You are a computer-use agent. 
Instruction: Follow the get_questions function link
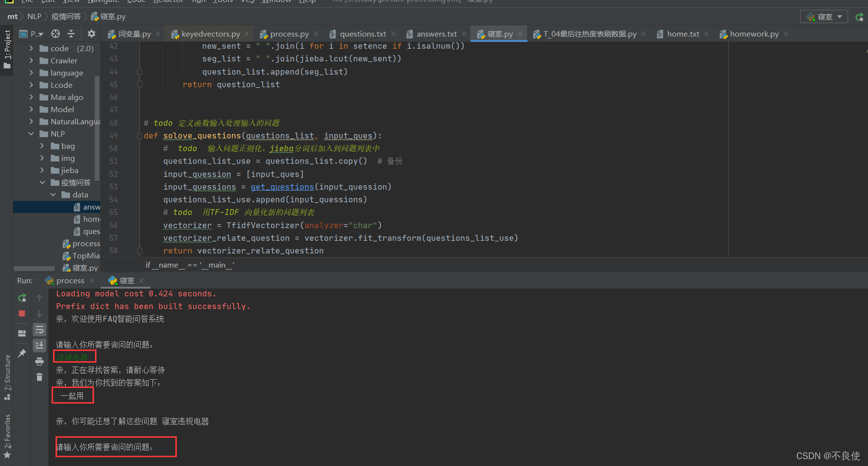[x=282, y=187]
